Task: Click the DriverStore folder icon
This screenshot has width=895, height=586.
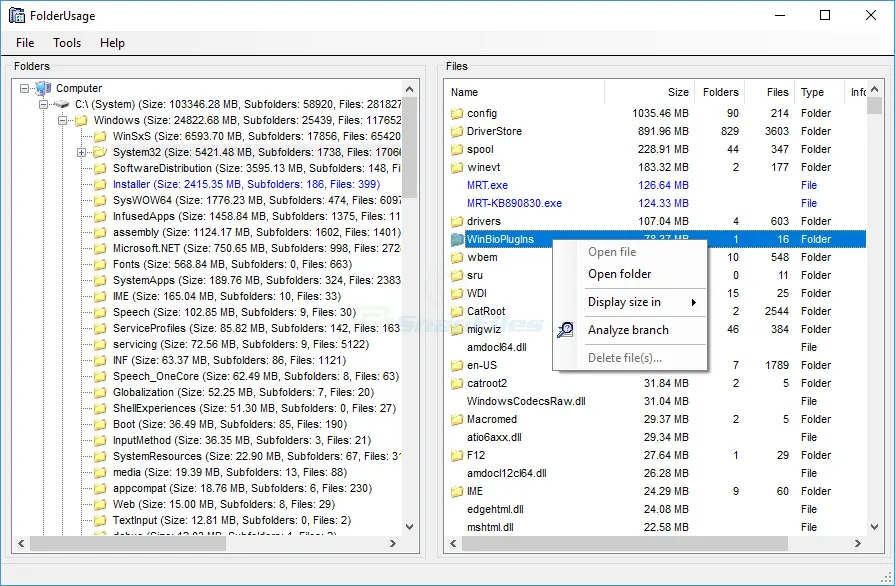Action: pos(457,131)
